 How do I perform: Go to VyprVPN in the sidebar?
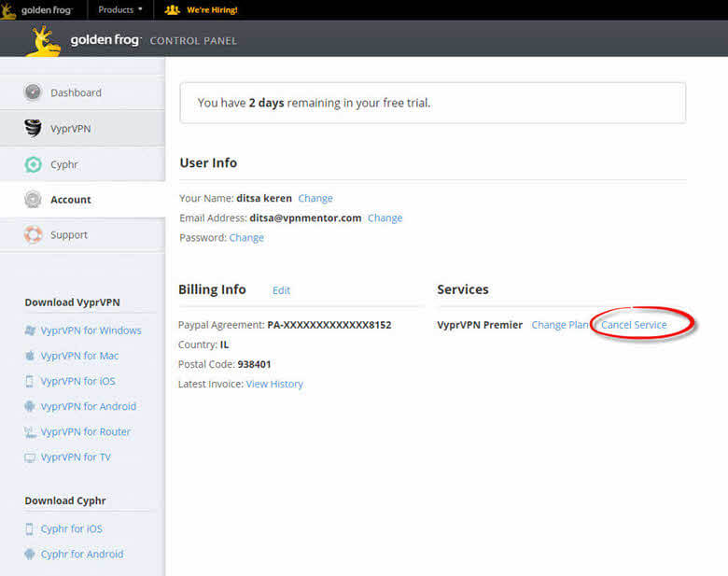(82, 128)
